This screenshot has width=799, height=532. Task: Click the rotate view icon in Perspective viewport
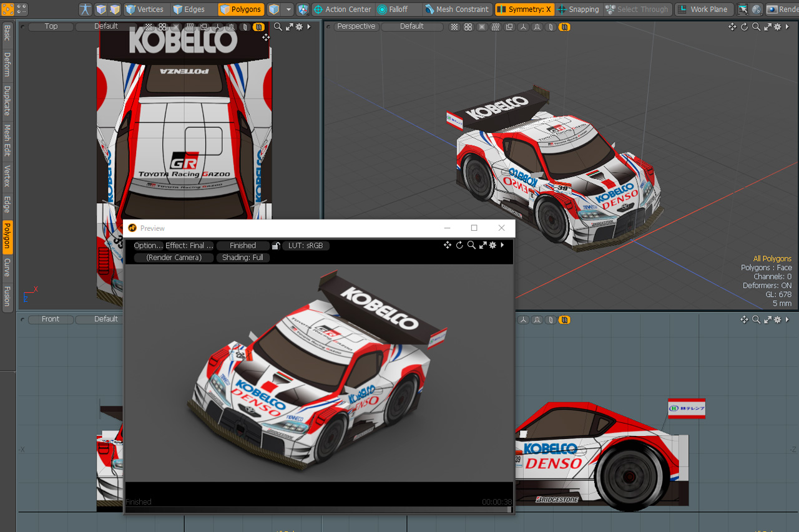click(744, 27)
